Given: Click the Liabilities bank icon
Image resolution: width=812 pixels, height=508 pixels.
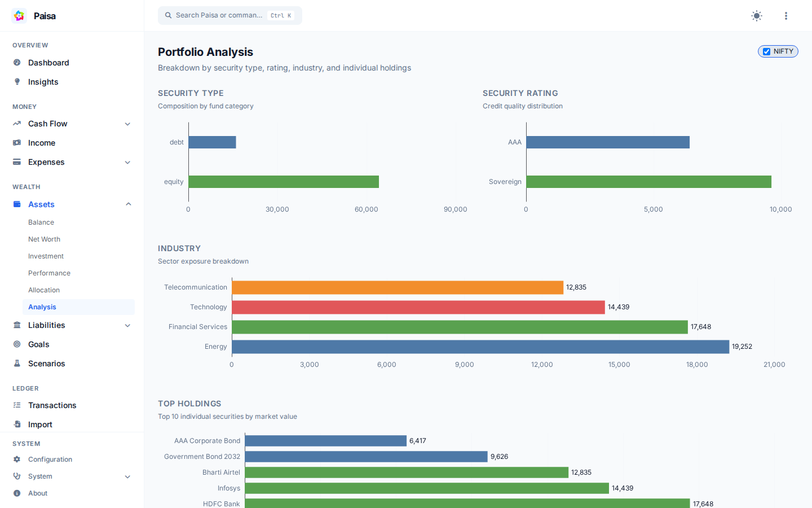Looking at the screenshot, I should [17, 325].
